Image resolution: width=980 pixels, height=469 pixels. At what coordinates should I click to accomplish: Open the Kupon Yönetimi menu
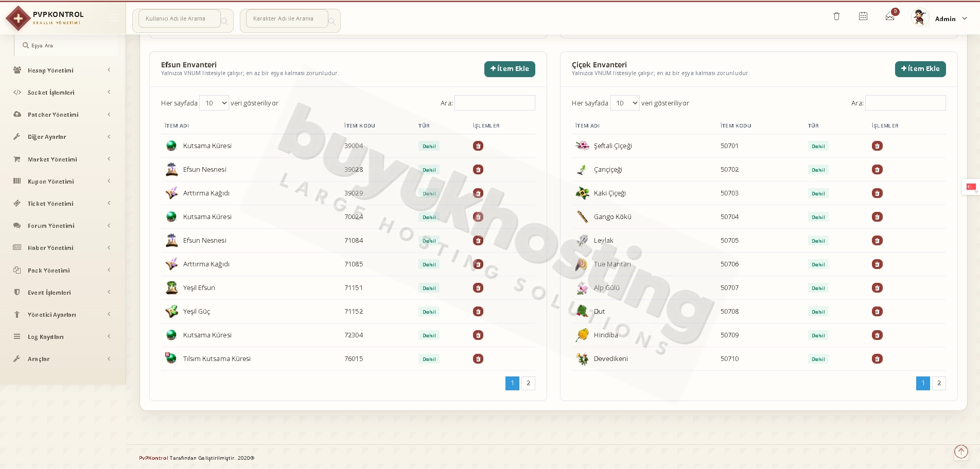click(63, 182)
